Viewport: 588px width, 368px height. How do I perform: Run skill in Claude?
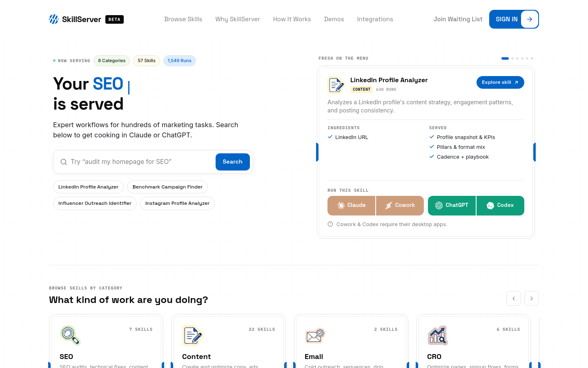(351, 206)
